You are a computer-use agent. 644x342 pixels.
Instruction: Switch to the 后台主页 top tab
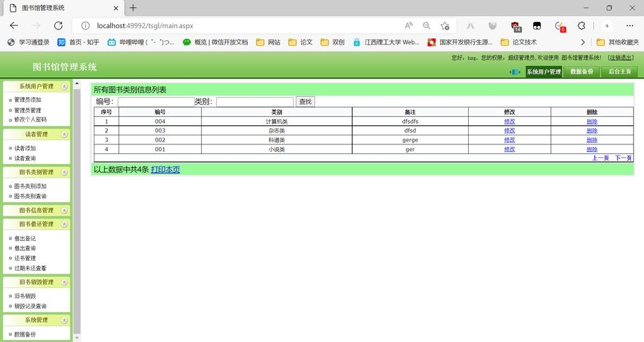619,72
